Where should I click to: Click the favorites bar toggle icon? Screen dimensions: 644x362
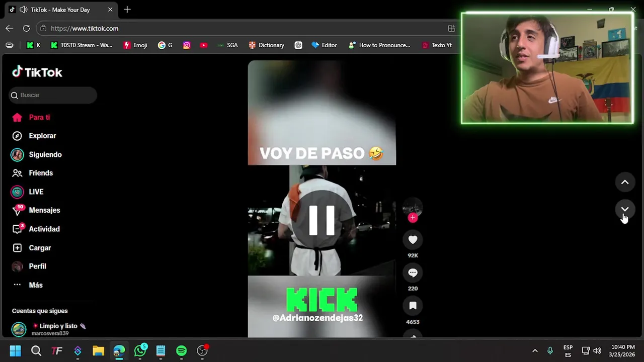[10, 45]
